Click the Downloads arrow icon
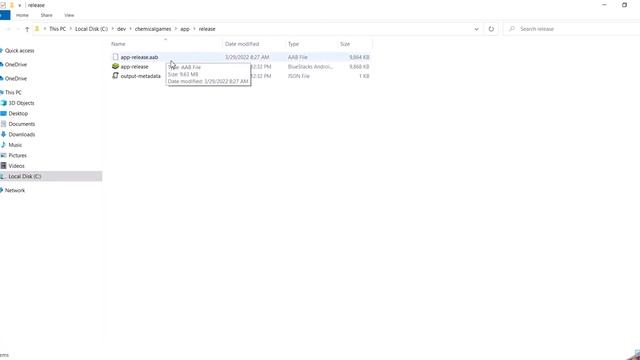The image size is (640, 360). click(4, 134)
